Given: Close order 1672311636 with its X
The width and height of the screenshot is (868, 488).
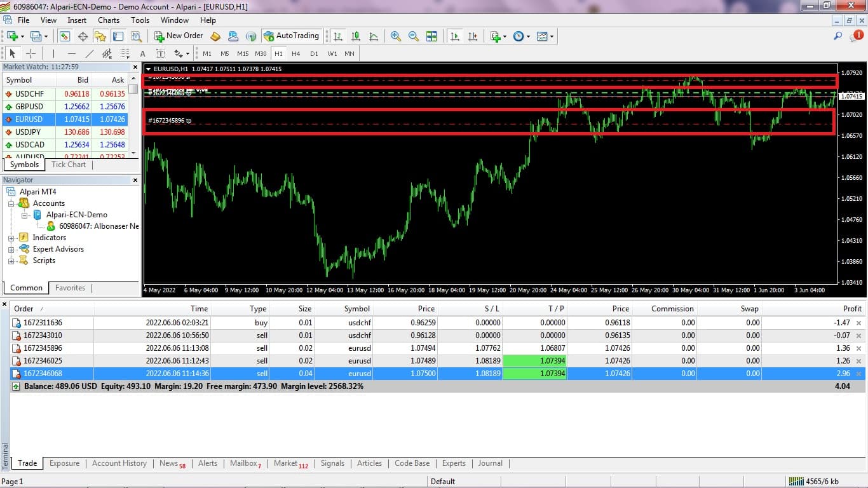Looking at the screenshot, I should 859,323.
